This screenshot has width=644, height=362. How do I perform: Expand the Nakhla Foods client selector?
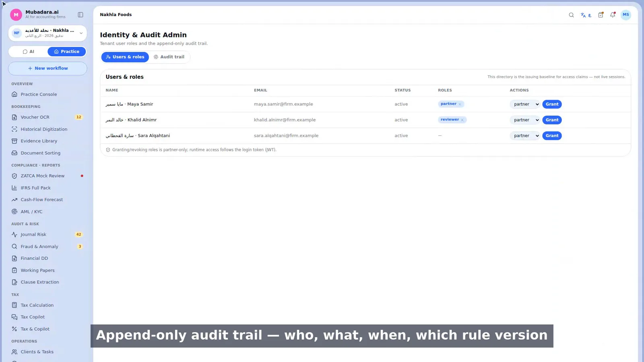[47, 33]
